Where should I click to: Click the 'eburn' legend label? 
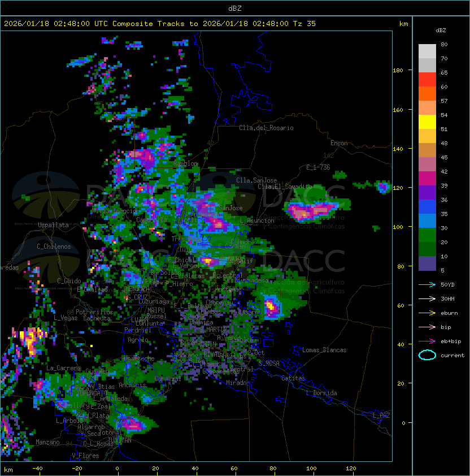coord(449,313)
